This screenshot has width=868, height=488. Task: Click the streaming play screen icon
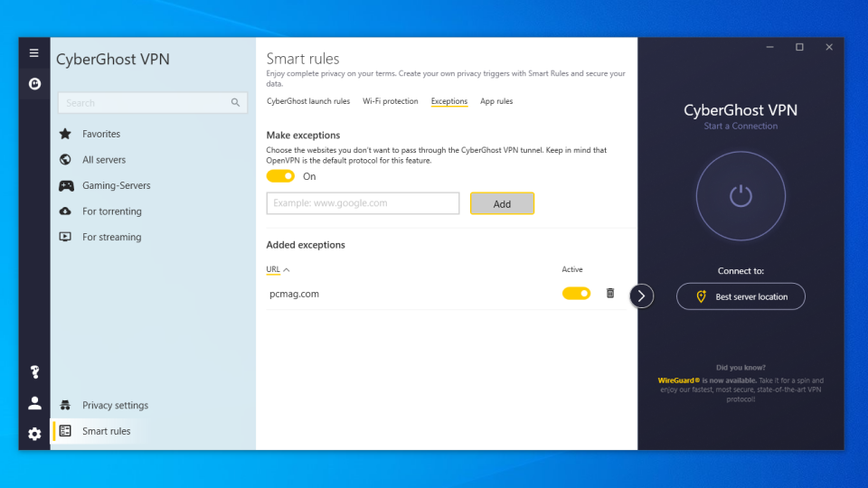[x=65, y=237]
